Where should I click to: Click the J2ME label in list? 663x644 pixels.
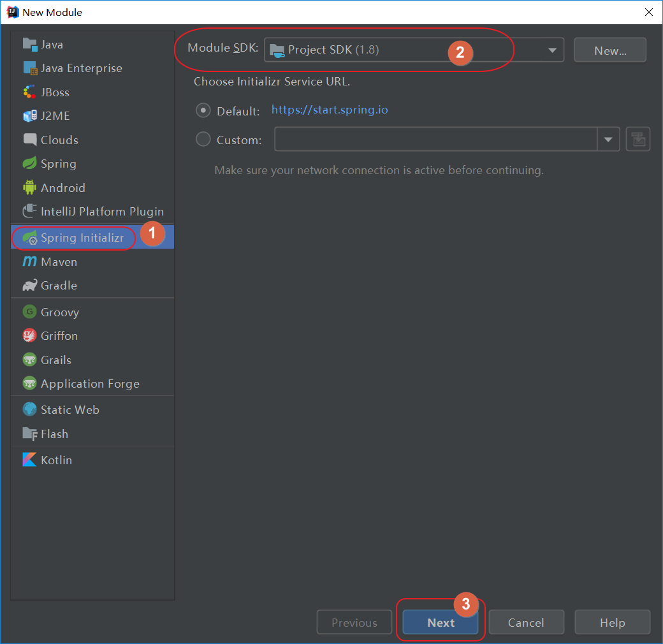[x=55, y=116]
